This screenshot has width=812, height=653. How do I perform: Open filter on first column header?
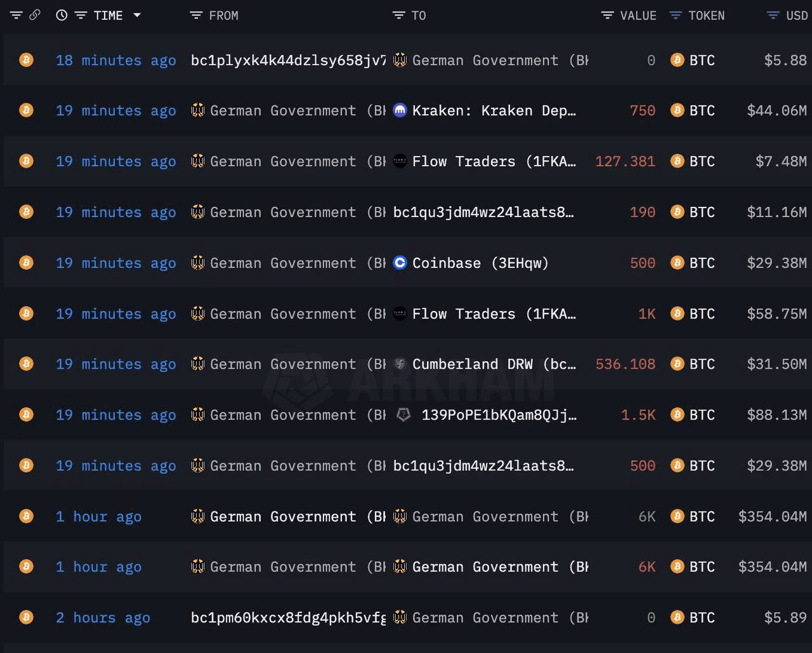[16, 15]
